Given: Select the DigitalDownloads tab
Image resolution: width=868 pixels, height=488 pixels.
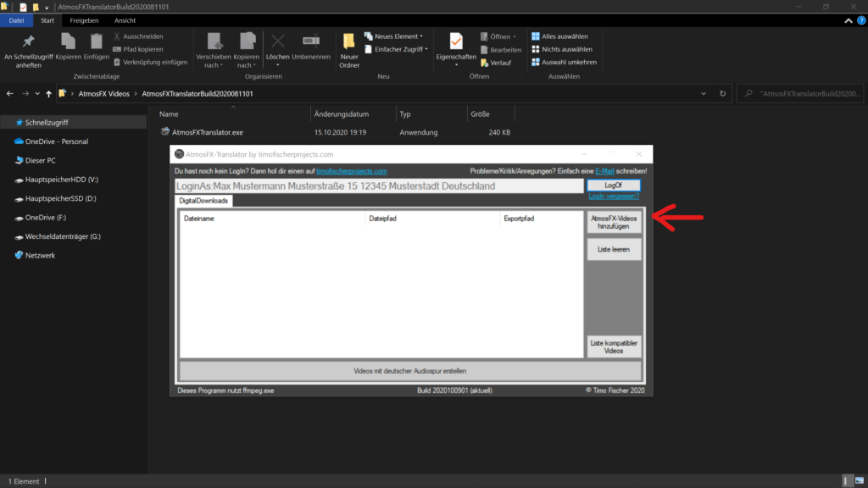Looking at the screenshot, I should [x=203, y=201].
